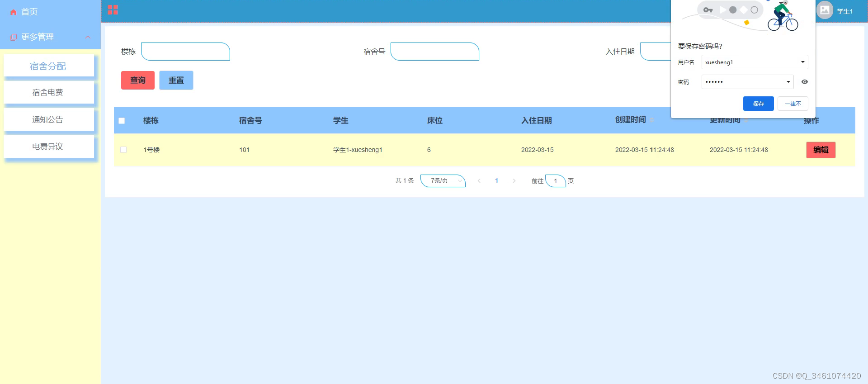The width and height of the screenshot is (868, 384).
Task: Click the 创建时间 value 2022-03-15 11:24:48
Action: pos(645,150)
